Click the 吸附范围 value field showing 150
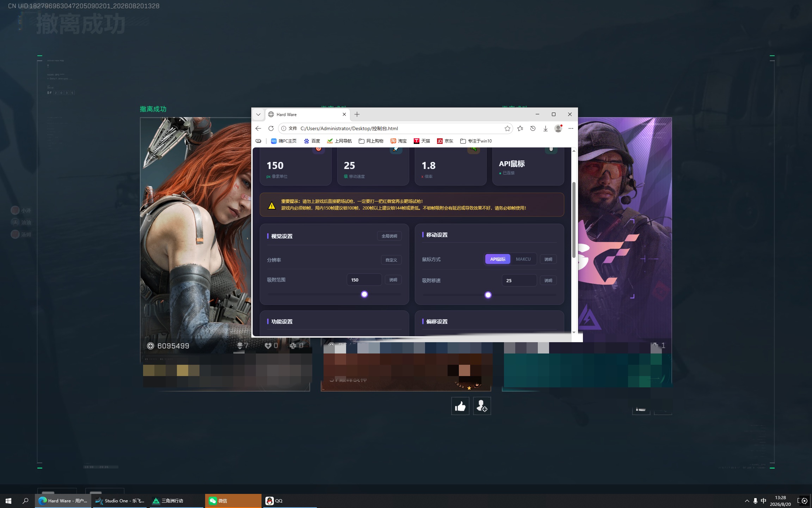 (x=364, y=280)
